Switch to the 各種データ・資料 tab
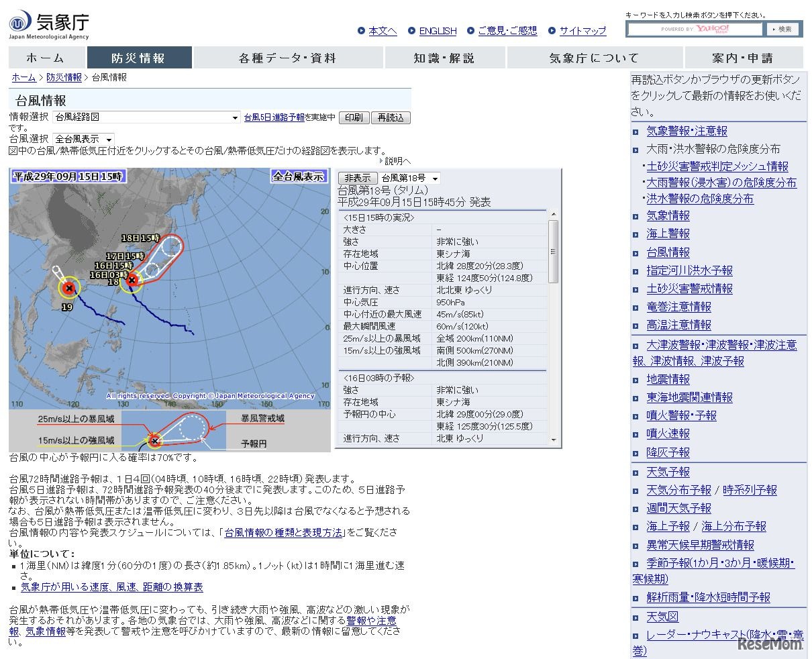Viewport: 812px width, 659px height. tap(287, 58)
